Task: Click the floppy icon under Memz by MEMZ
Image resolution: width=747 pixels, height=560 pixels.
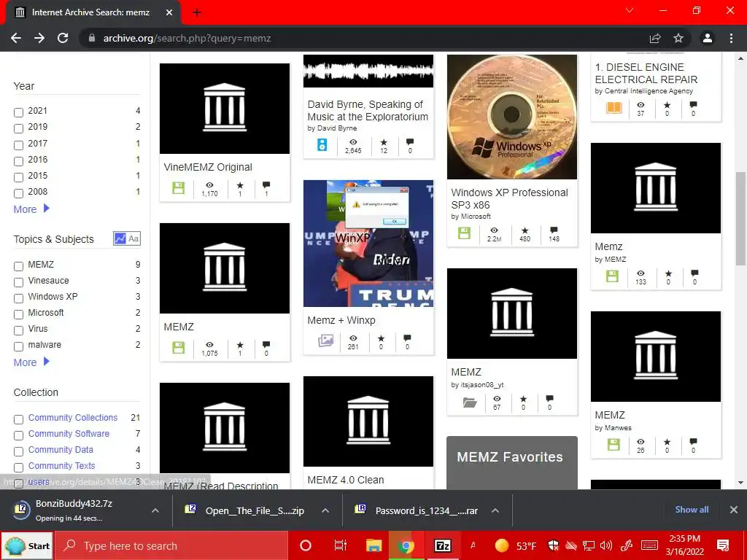Action: point(612,276)
